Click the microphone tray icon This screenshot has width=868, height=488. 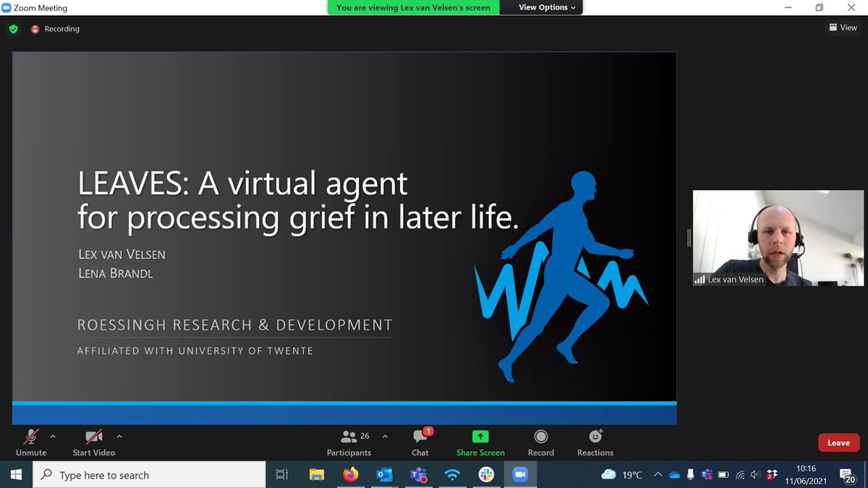pyautogui.click(x=691, y=475)
